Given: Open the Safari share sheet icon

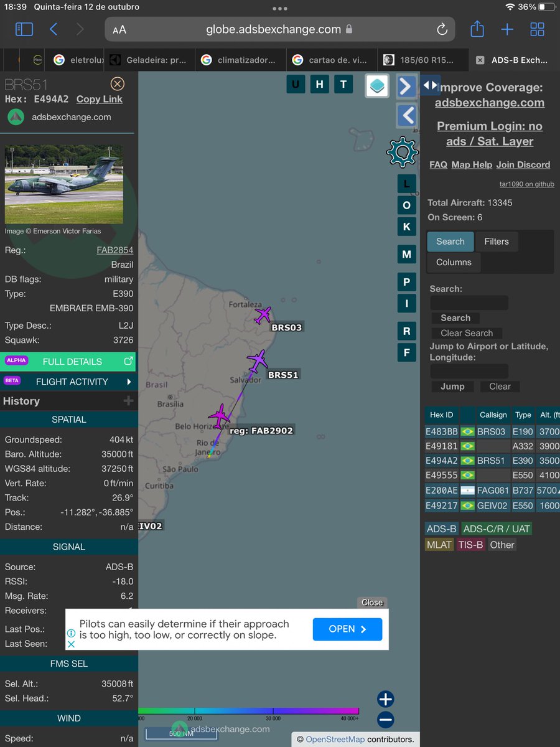Looking at the screenshot, I should 477,29.
